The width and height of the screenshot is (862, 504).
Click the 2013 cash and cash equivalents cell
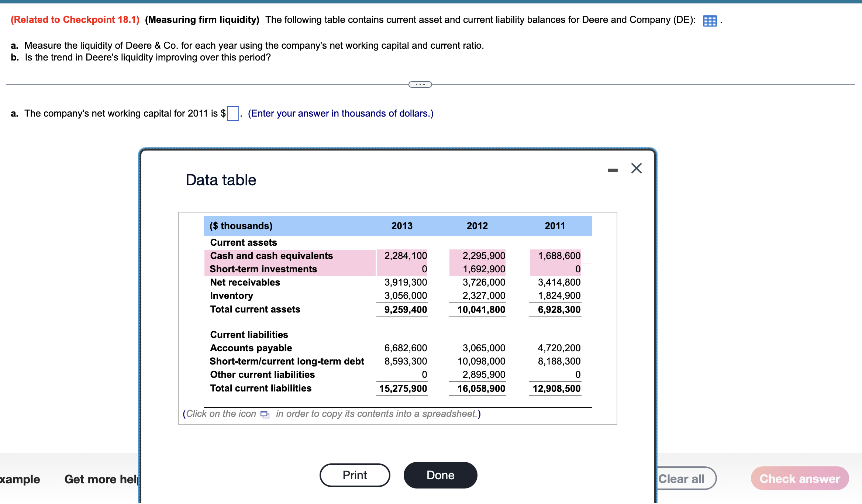pos(405,256)
